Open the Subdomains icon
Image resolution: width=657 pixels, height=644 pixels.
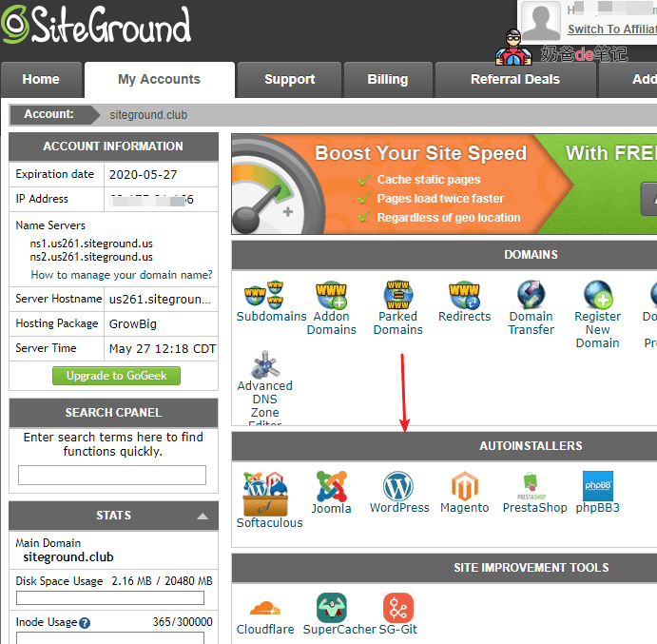pos(264,294)
